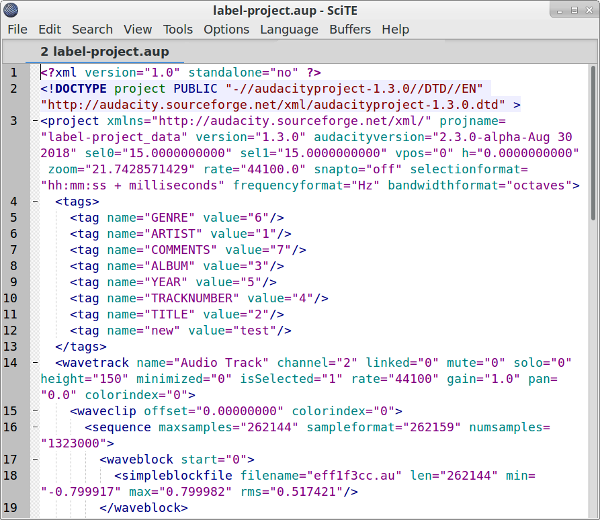Click the waveclip offset value "0.00000000"
The image size is (600, 520).
240,411
